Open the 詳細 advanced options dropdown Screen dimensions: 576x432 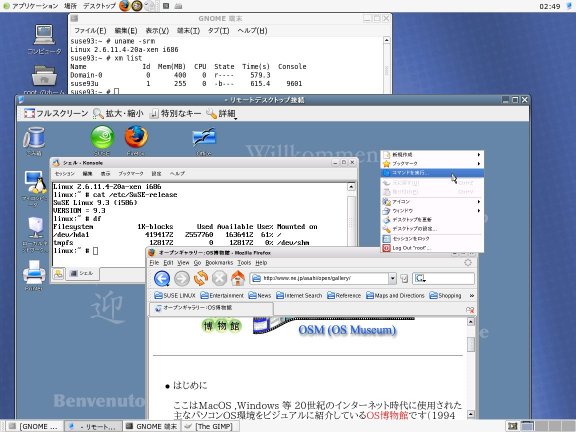click(221, 114)
